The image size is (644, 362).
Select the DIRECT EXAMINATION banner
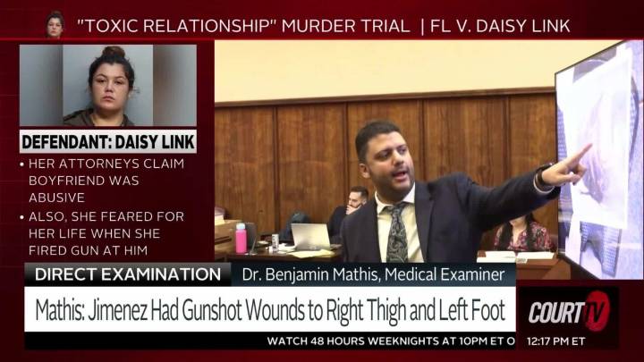[128, 274]
